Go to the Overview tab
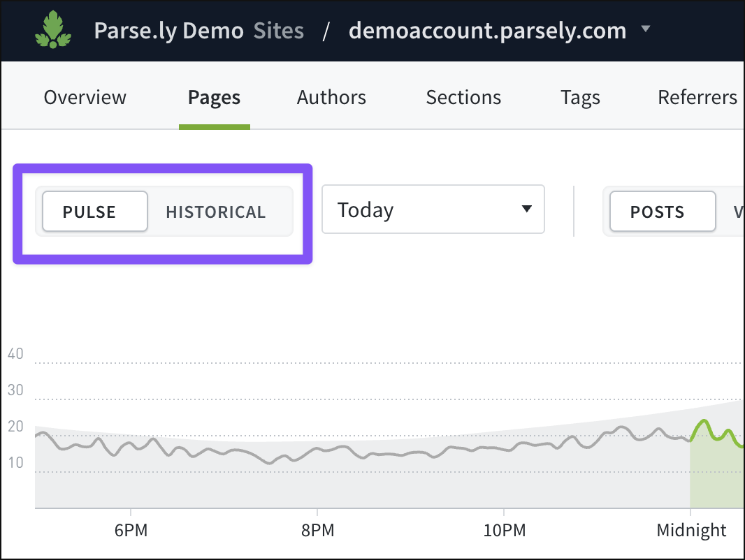Image resolution: width=745 pixels, height=560 pixels. [x=85, y=97]
